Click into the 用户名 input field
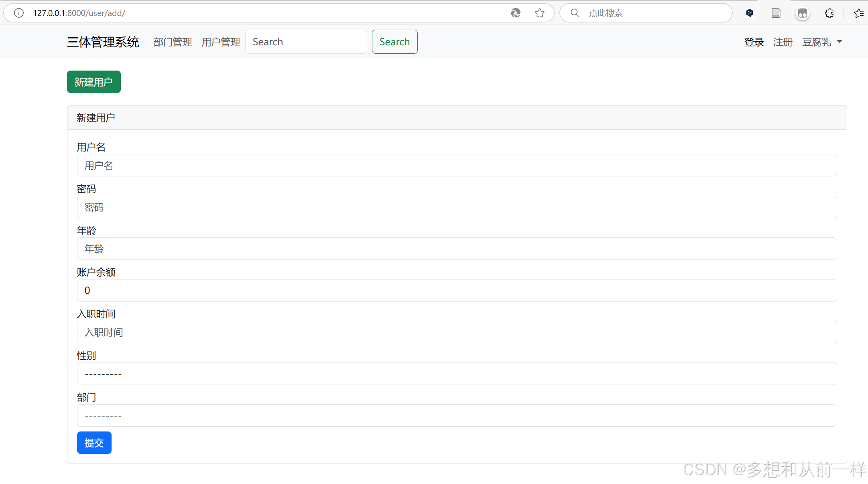Screen dimensions: 868x484 pos(457,165)
